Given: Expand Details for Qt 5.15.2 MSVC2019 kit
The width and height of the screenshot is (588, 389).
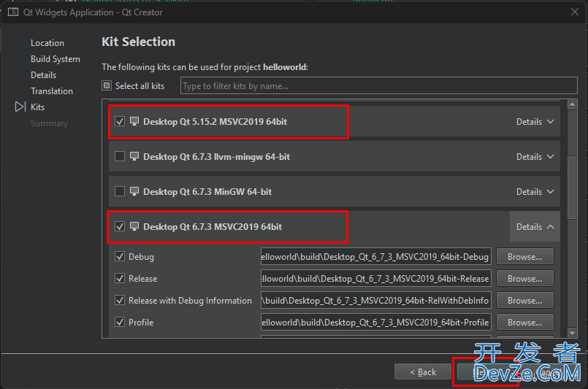Looking at the screenshot, I should pyautogui.click(x=535, y=121).
